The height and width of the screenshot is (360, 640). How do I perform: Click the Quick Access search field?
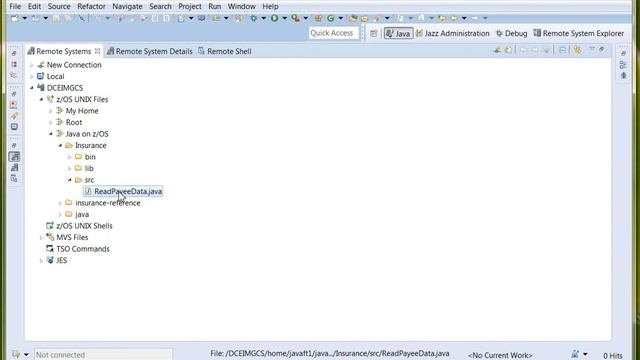(333, 33)
